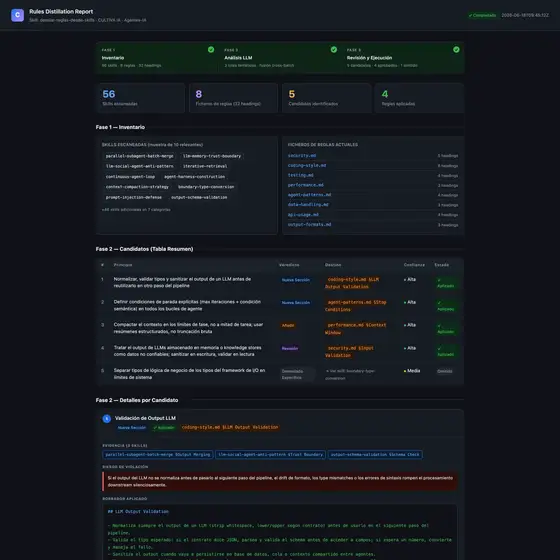Image resolution: width=560 pixels, height=560 pixels.
Task: Open the coding-style.md rules file link
Action: (x=307, y=165)
